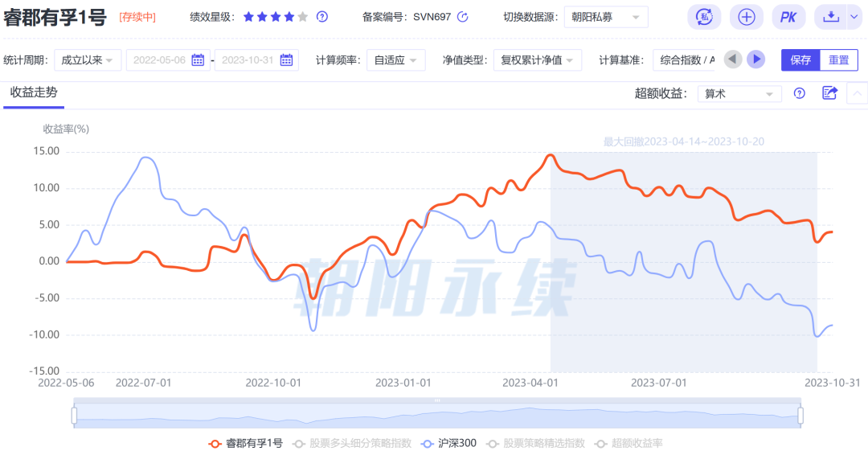868x455 pixels.
Task: Toggle the 股票策略精选指数 legend series
Action: pyautogui.click(x=535, y=444)
